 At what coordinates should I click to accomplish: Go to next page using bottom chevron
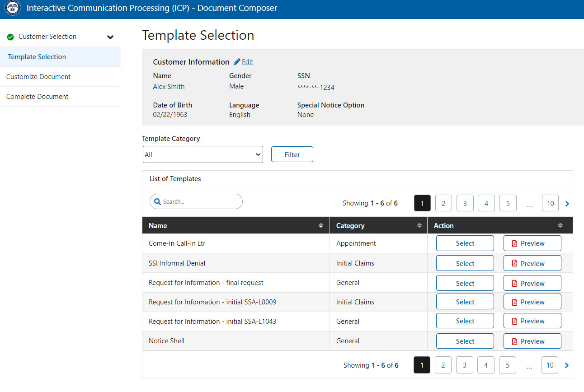[x=567, y=365]
